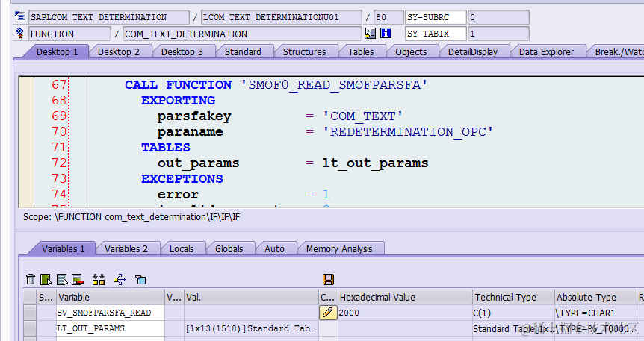
Task: Click the technical type C(1) cell
Action: click(513, 313)
